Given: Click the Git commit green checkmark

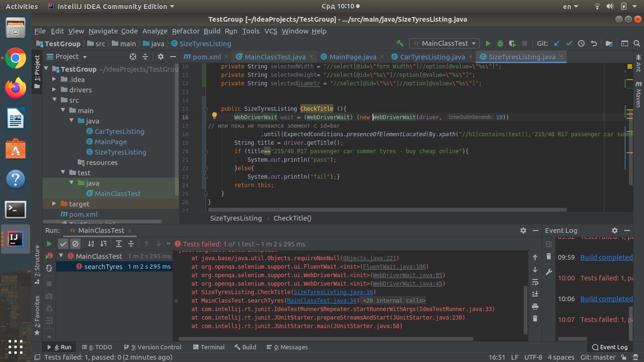Looking at the screenshot, I should tap(569, 43).
